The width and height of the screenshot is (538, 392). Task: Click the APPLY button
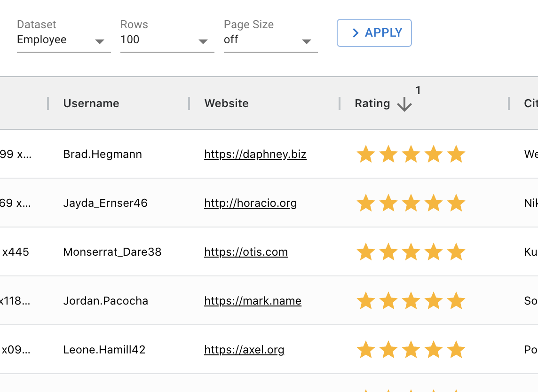(x=374, y=33)
